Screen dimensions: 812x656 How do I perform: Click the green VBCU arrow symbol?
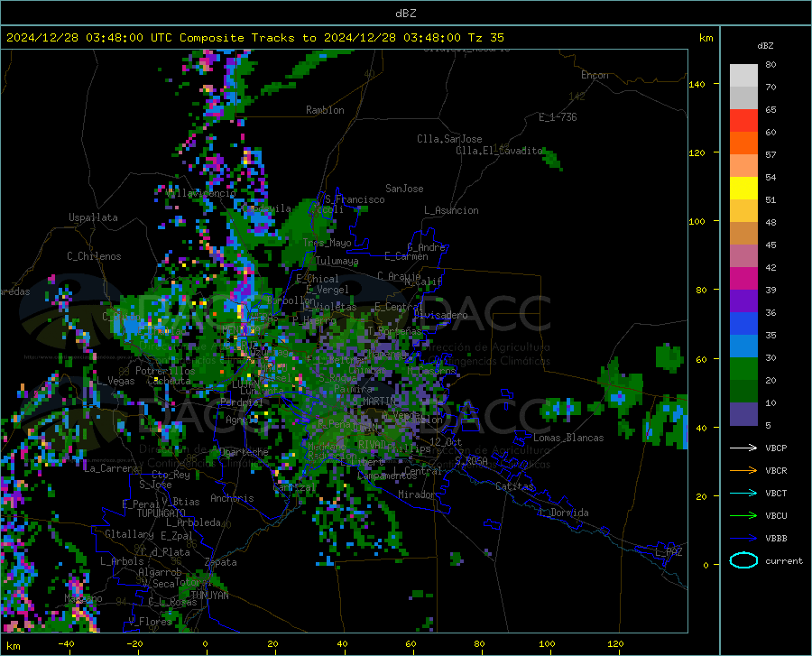point(743,516)
